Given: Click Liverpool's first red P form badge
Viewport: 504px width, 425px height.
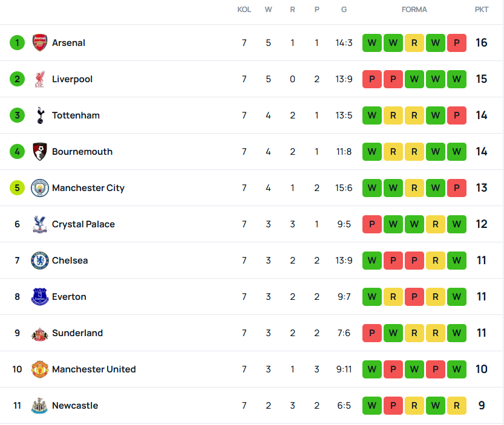Looking at the screenshot, I should 372,79.
